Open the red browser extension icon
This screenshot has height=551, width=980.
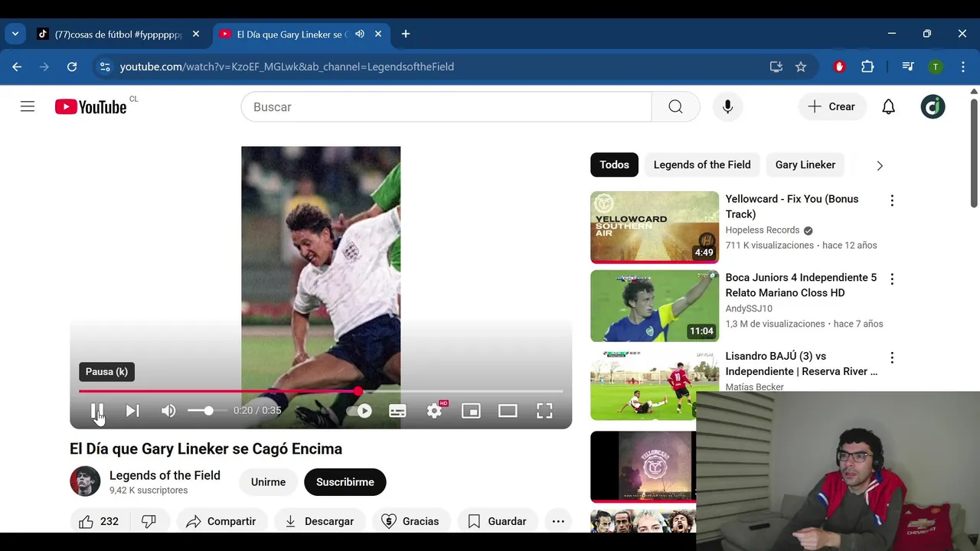coord(839,67)
